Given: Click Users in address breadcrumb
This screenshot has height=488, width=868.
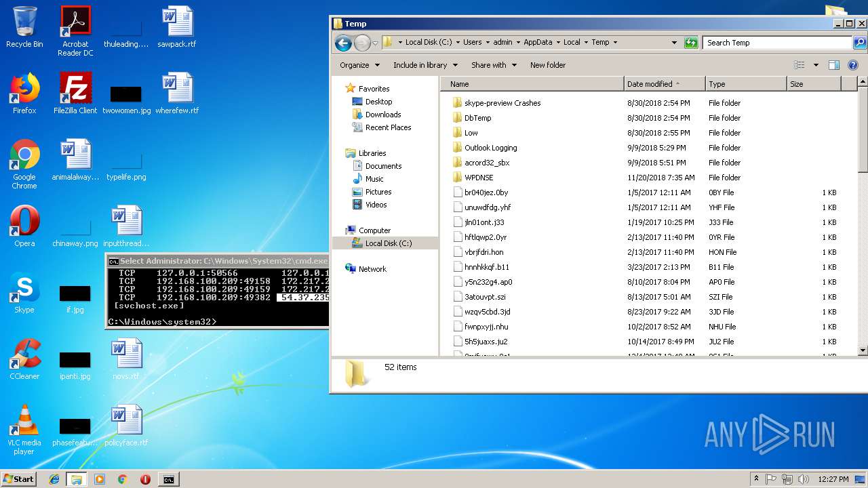Looking at the screenshot, I should tap(472, 42).
